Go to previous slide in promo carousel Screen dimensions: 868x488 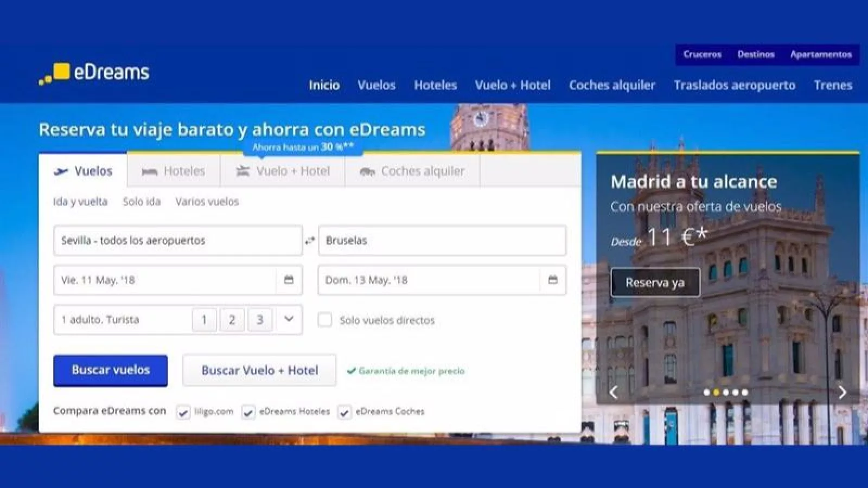614,392
